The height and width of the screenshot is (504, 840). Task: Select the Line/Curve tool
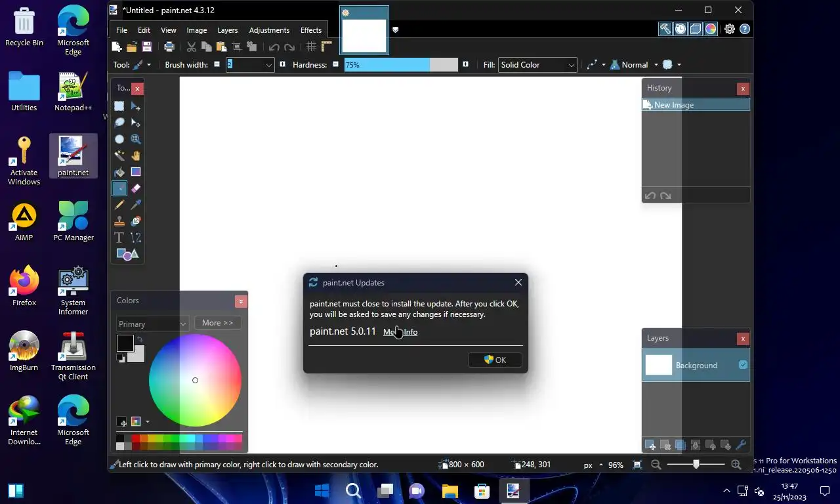pos(136,238)
